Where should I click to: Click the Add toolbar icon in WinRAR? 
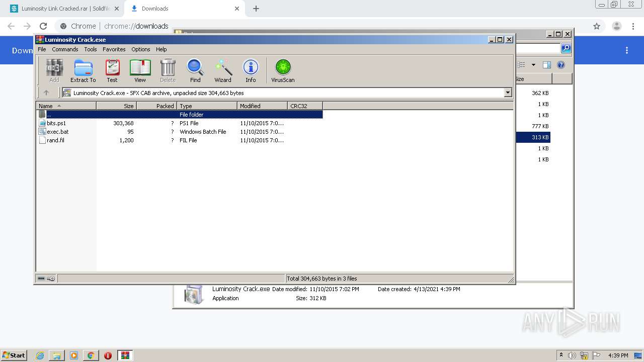[54, 70]
